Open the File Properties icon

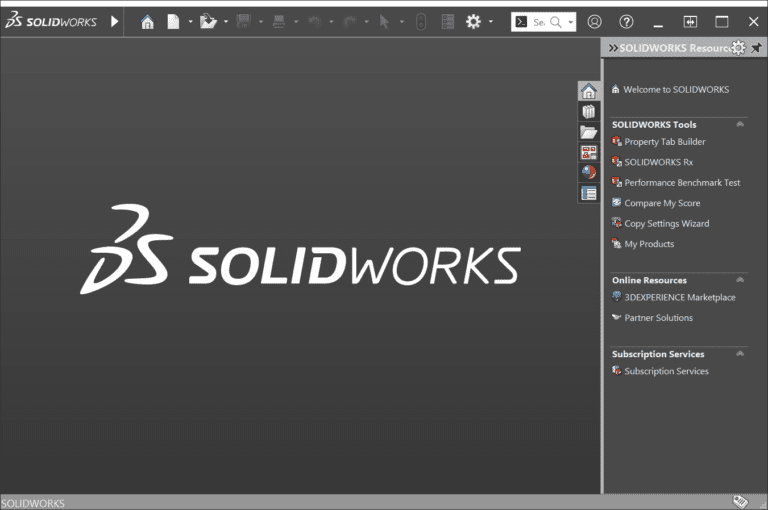pyautogui.click(x=448, y=22)
